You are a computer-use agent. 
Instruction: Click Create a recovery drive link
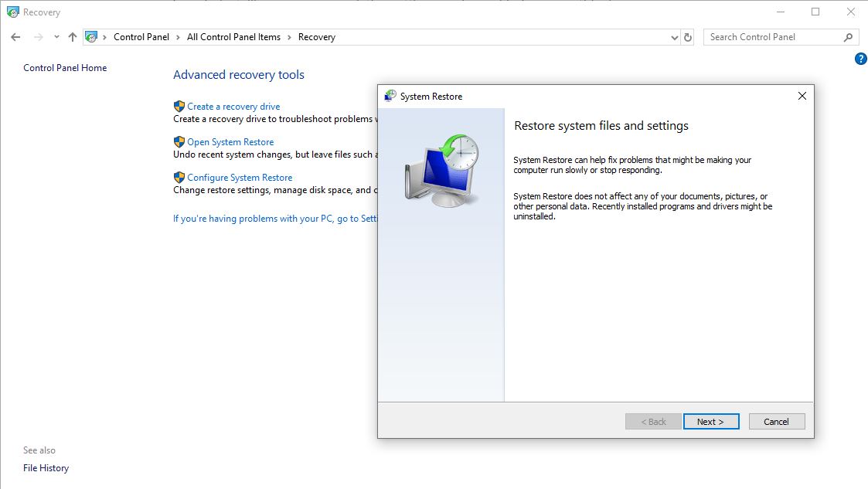coord(233,106)
